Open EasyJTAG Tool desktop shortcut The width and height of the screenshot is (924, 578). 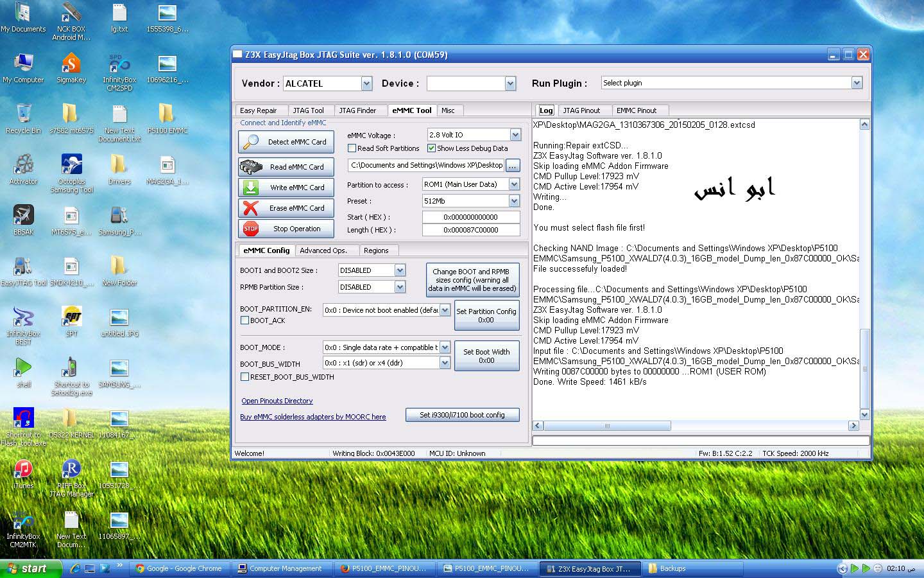click(23, 271)
